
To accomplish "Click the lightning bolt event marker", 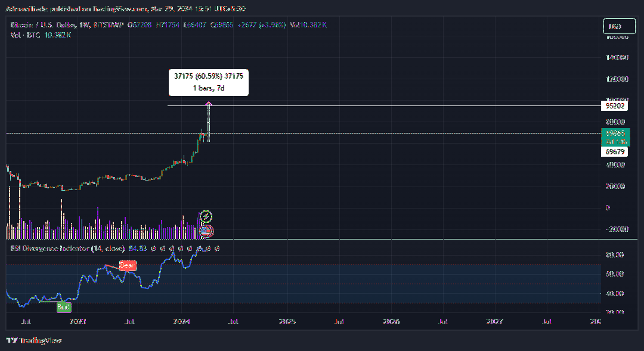I will (206, 216).
